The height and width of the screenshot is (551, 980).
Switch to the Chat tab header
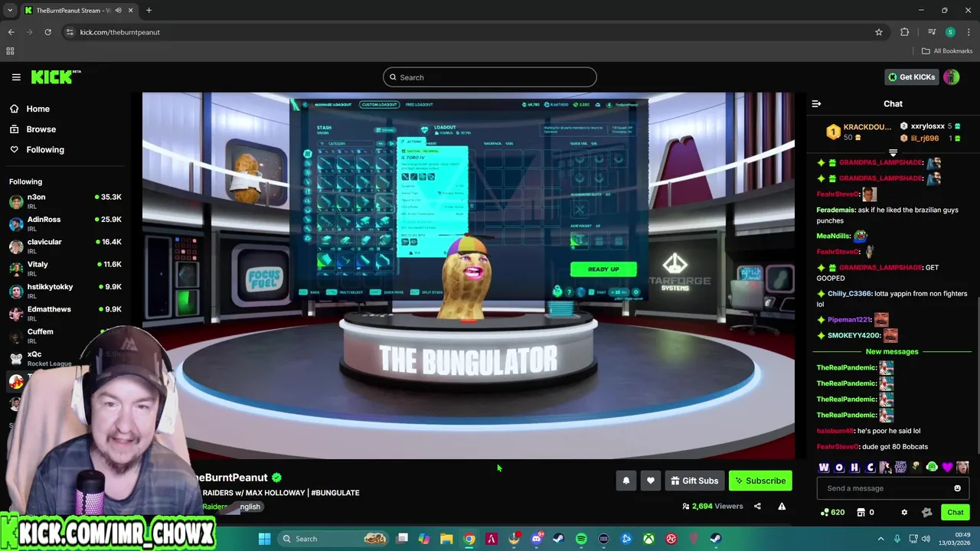[893, 104]
